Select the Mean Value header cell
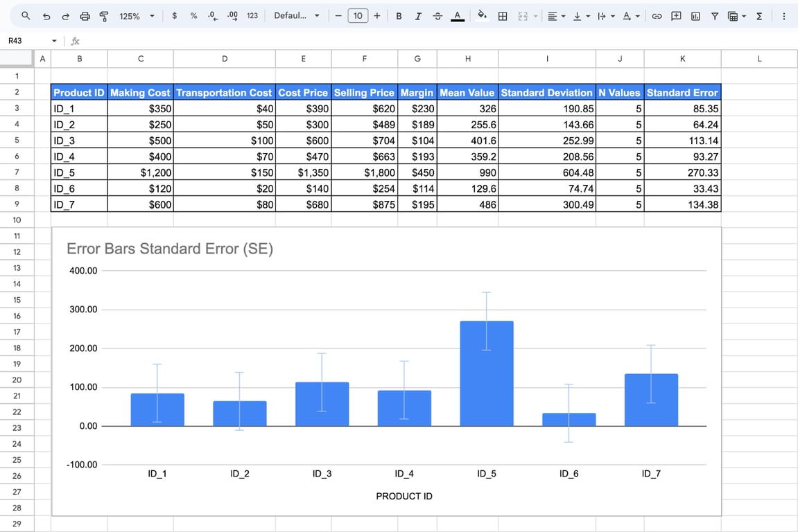The width and height of the screenshot is (798, 532). click(467, 93)
